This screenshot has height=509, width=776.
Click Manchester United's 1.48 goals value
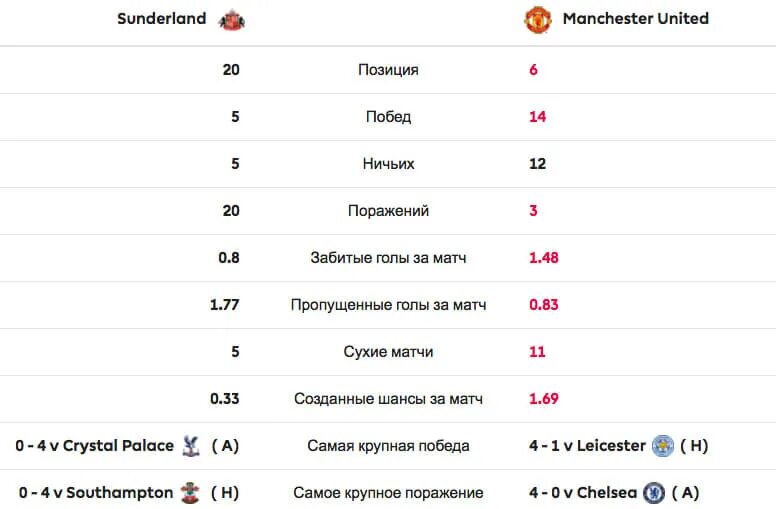point(543,258)
